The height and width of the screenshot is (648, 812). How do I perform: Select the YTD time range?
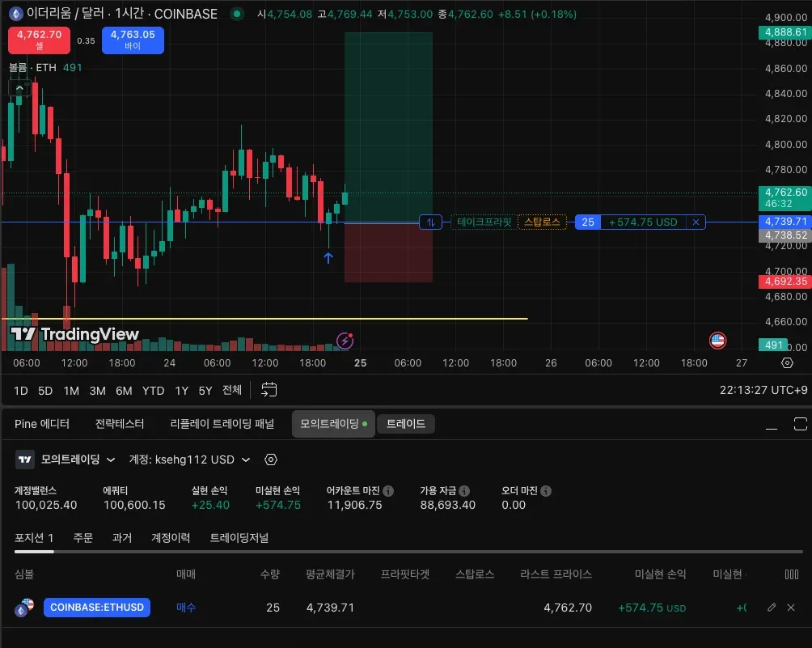pos(154,391)
